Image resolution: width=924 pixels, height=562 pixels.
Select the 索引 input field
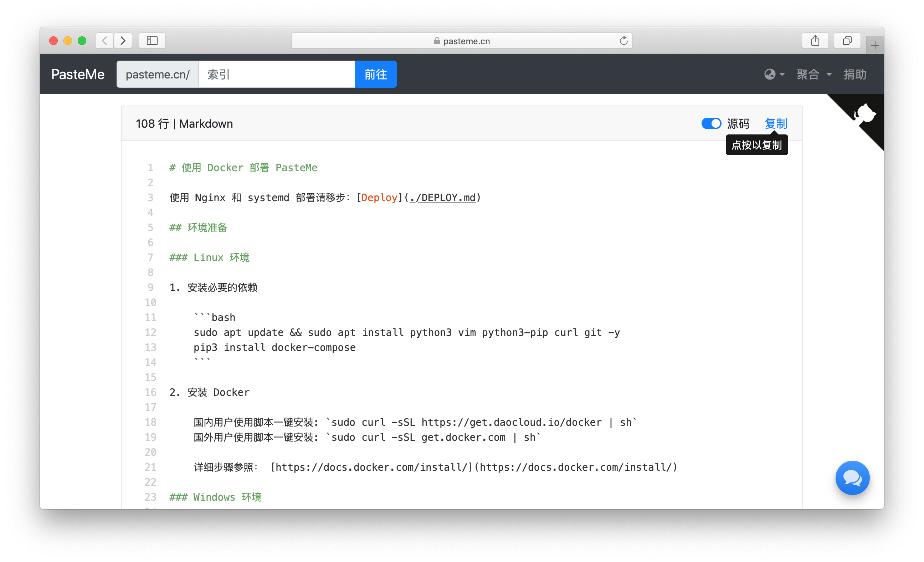(277, 74)
